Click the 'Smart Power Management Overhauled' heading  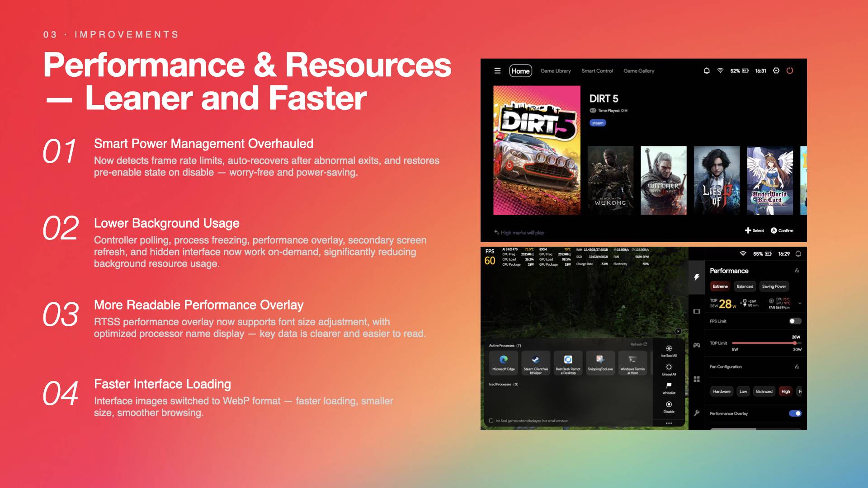(x=203, y=144)
